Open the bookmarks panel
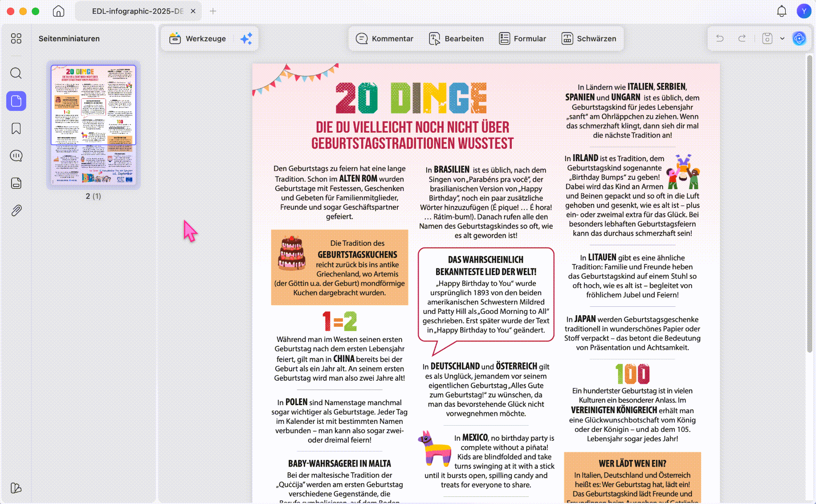Screen dimensions: 816x504 click(x=16, y=129)
